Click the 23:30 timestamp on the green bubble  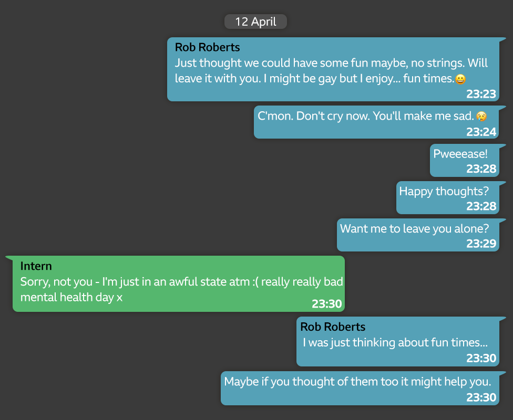[326, 304]
